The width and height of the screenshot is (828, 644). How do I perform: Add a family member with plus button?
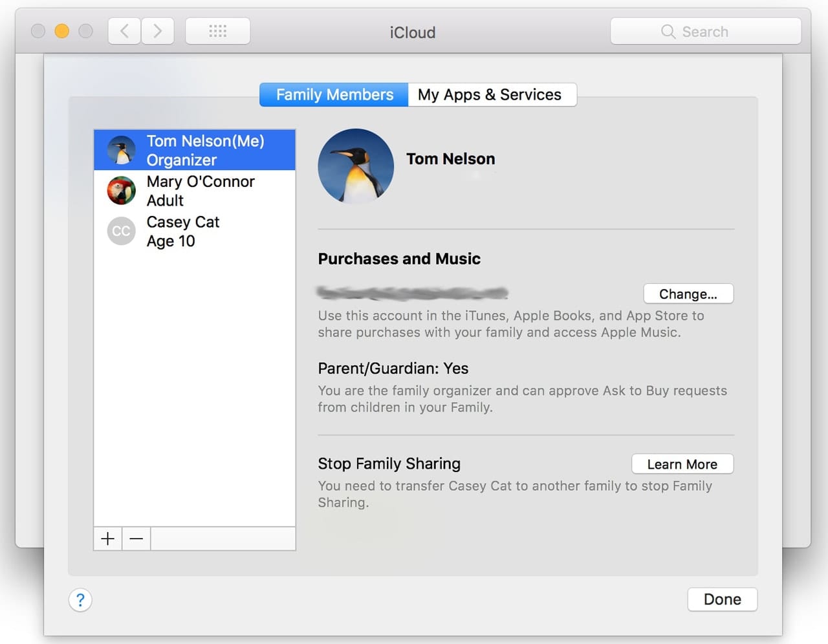[108, 539]
